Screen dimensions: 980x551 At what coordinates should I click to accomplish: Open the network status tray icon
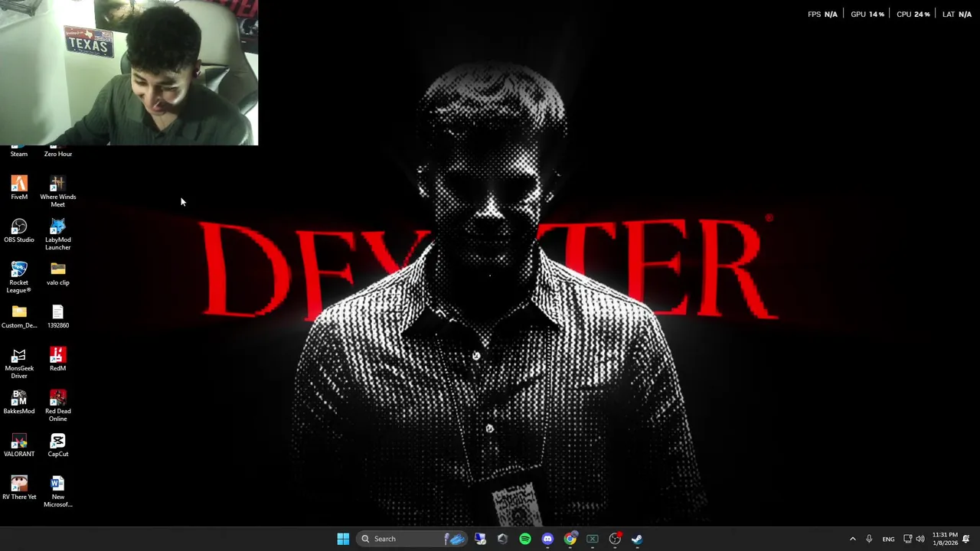(x=907, y=539)
